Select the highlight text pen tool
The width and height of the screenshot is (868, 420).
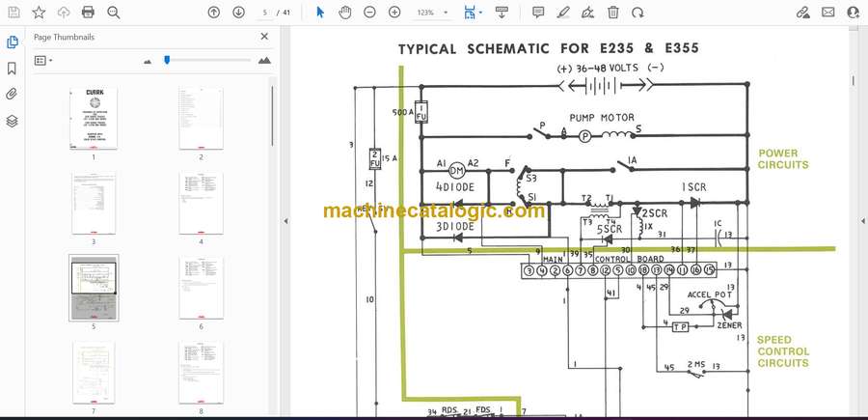pyautogui.click(x=563, y=13)
